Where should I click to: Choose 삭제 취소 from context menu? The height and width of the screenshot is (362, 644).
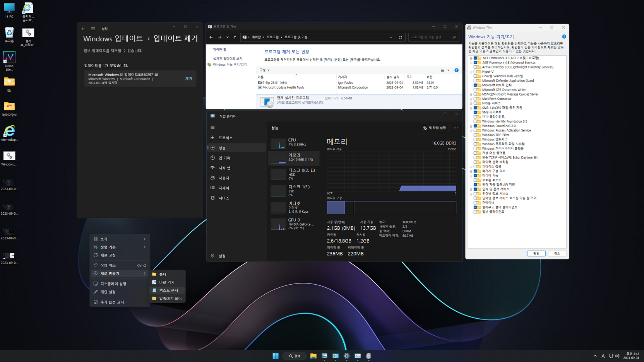coord(120,265)
